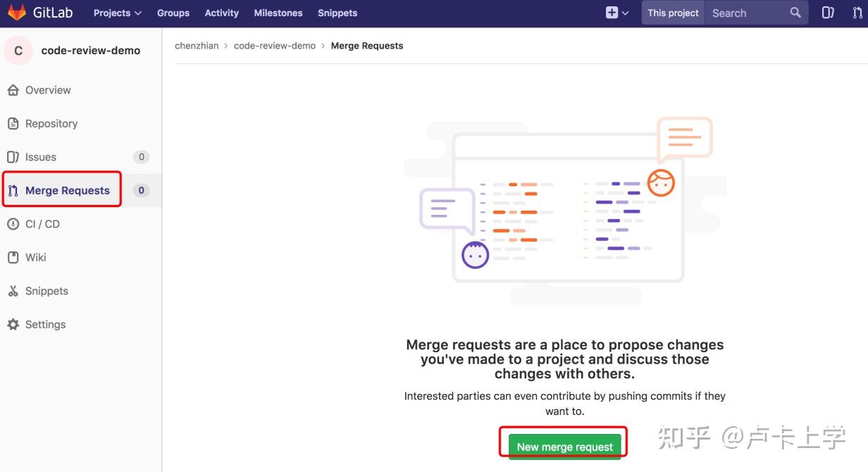
Task: Expand the Projects dropdown
Action: [116, 13]
